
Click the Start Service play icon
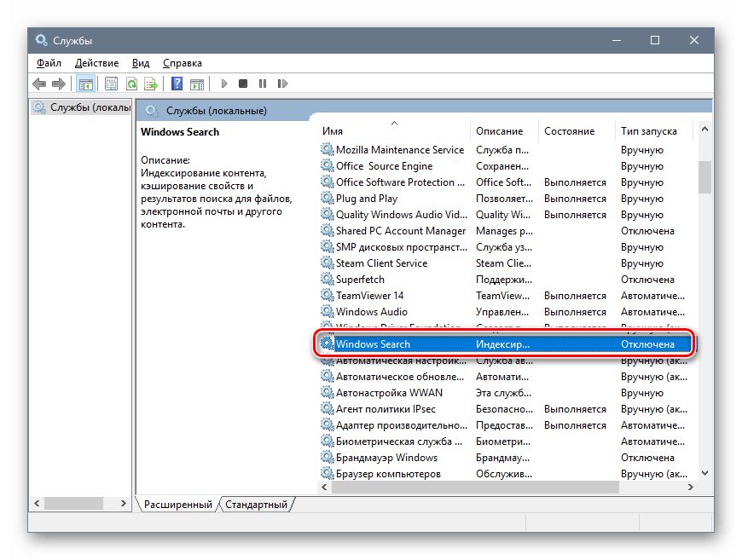[x=224, y=84]
